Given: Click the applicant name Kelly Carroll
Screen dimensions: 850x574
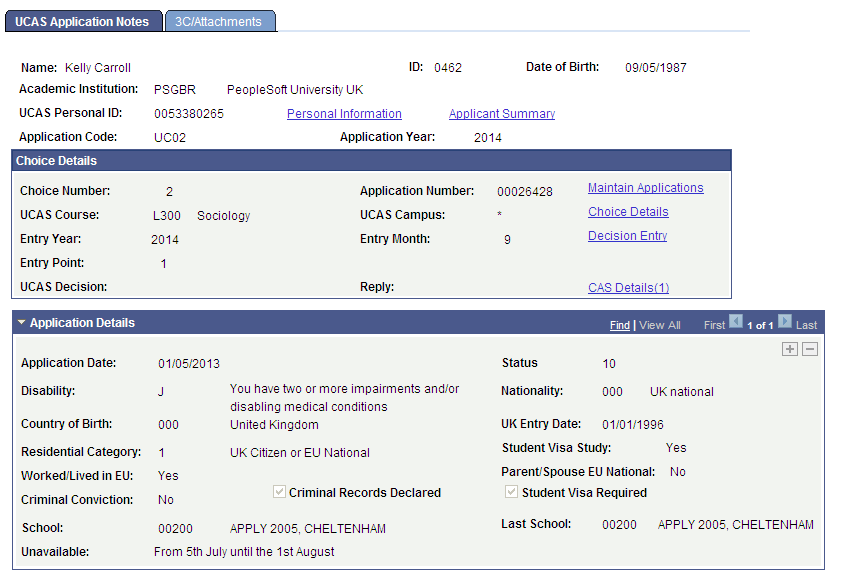Looking at the screenshot, I should click(x=98, y=68).
